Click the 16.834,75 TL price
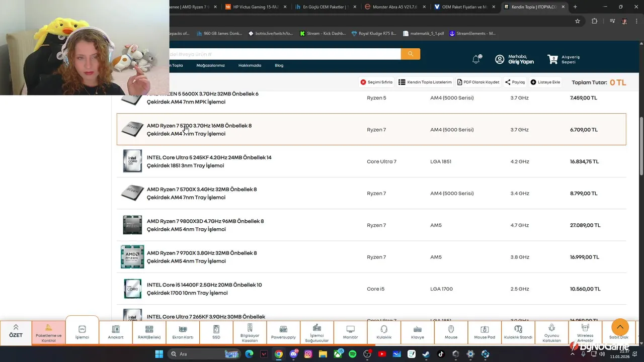The width and height of the screenshot is (644, 362). click(x=584, y=161)
